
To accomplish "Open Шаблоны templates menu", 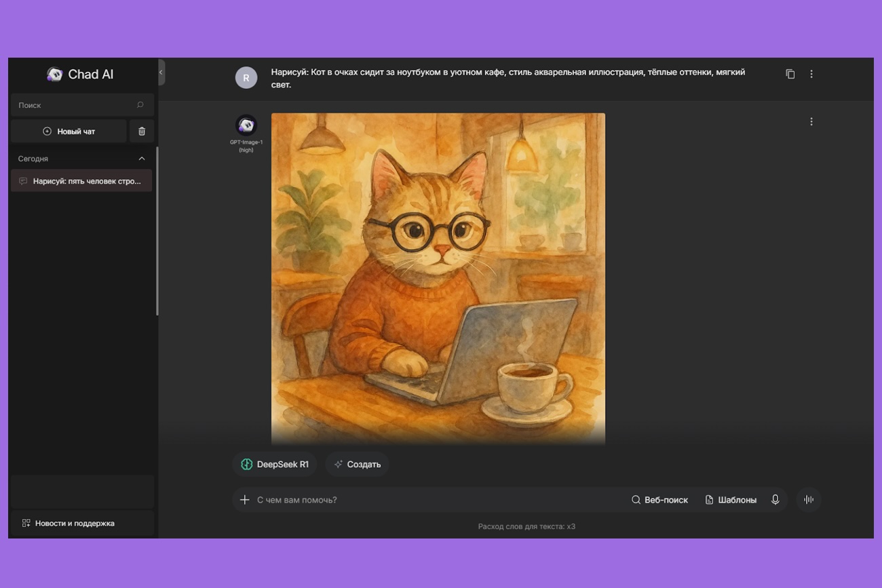I will click(731, 500).
